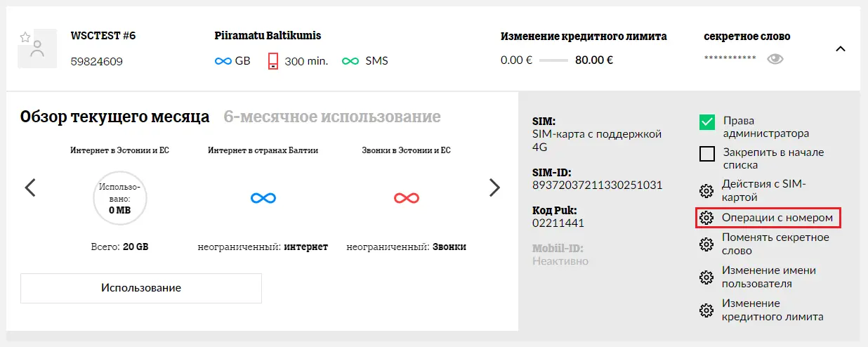Click the red phone 300 min. icon
868x347 pixels.
click(273, 61)
